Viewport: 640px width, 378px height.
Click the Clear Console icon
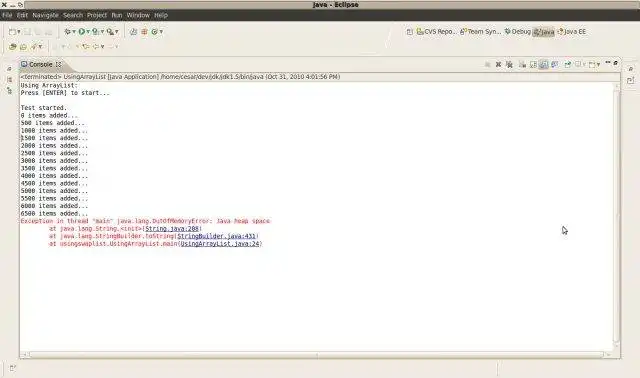coord(522,64)
